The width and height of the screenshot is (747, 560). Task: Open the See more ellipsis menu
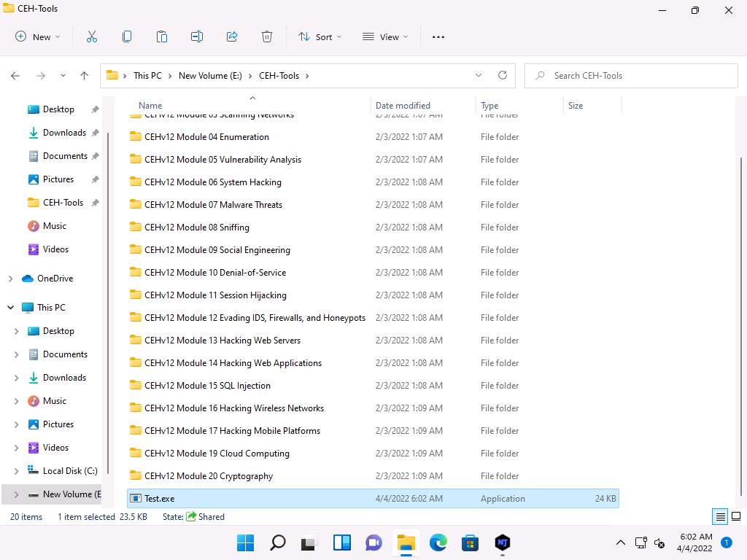(x=438, y=36)
